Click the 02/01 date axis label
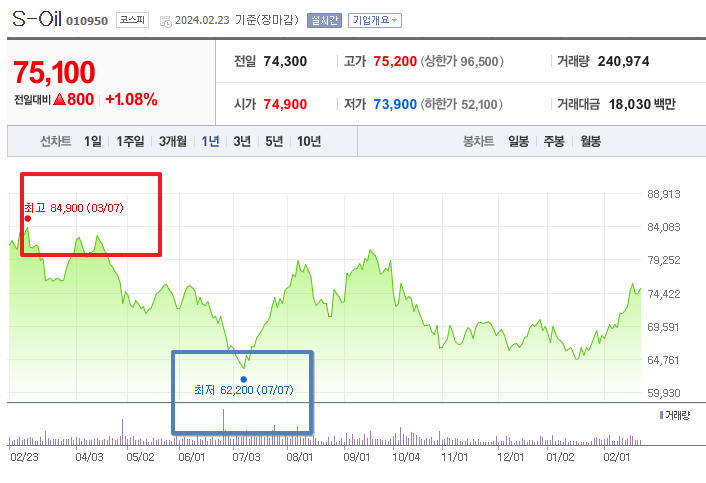Viewport: 706px width, 483px height. [x=616, y=457]
